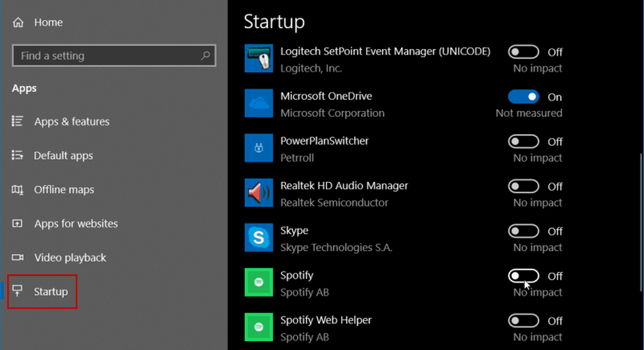Select Video playback in sidebar
The image size is (644, 350).
point(70,258)
